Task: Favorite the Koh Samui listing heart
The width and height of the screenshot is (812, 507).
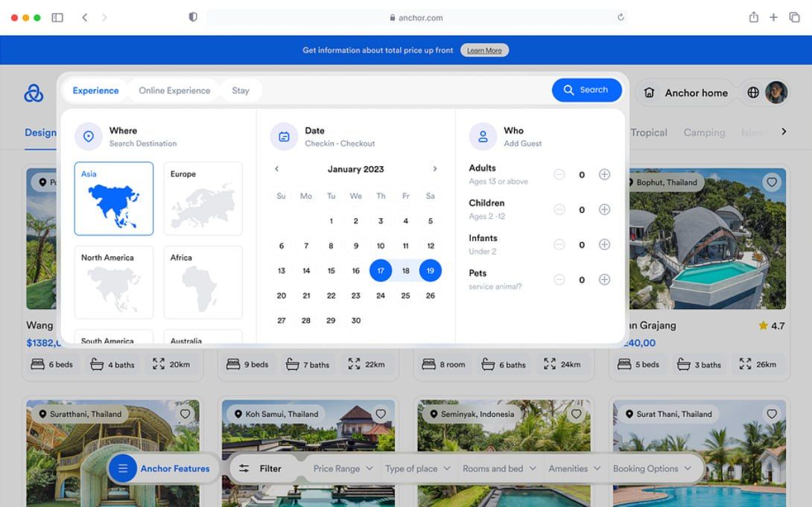Action: coord(381,414)
